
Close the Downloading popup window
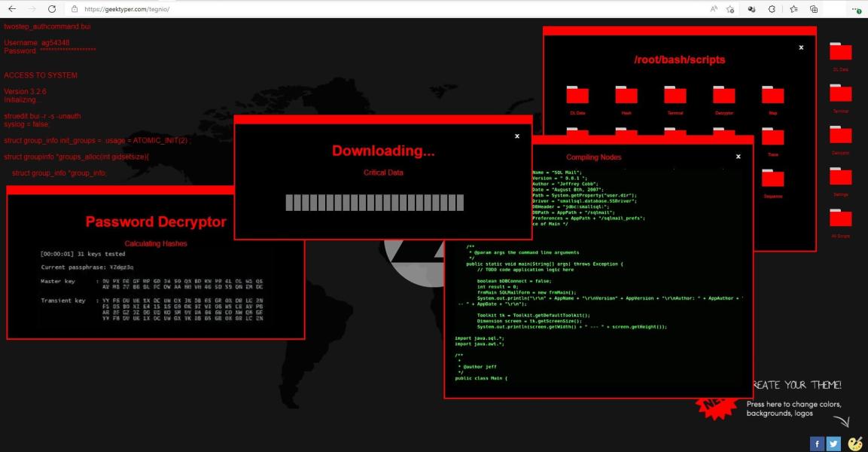pyautogui.click(x=517, y=136)
